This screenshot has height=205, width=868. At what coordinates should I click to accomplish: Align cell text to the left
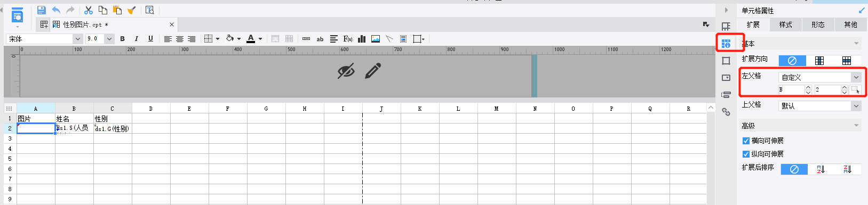[168, 39]
